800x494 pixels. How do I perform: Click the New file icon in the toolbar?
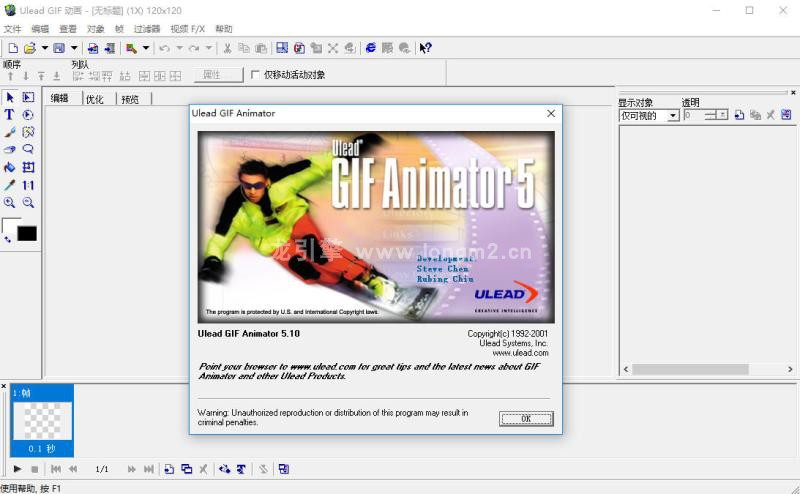point(13,48)
